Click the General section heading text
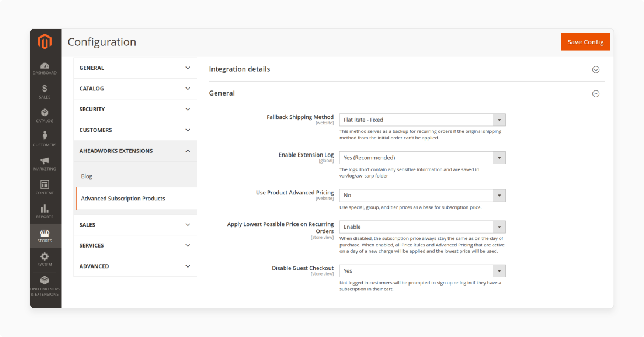 [x=222, y=93]
